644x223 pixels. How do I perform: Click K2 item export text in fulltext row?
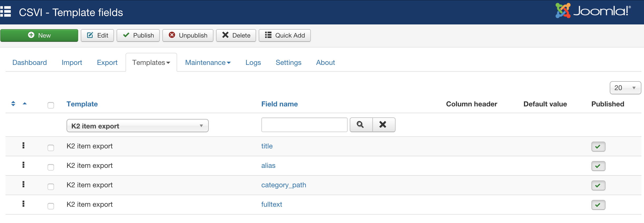(89, 204)
